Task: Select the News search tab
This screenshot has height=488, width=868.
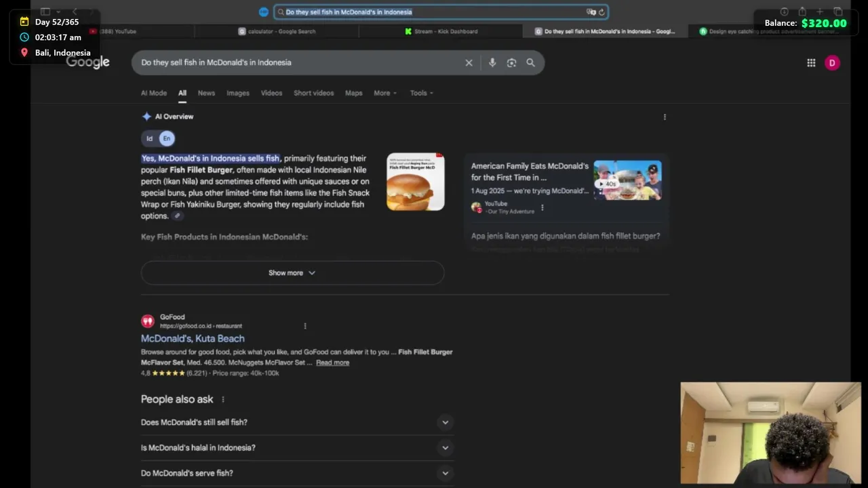Action: 206,93
